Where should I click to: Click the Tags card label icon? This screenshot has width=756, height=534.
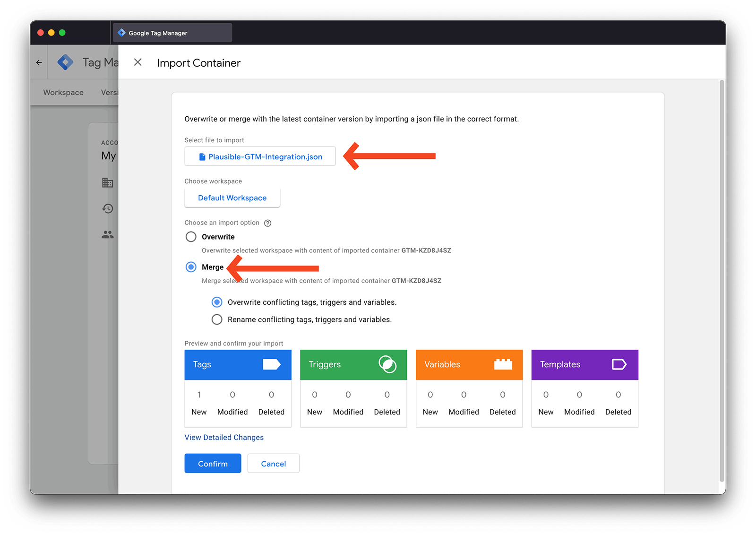point(271,364)
